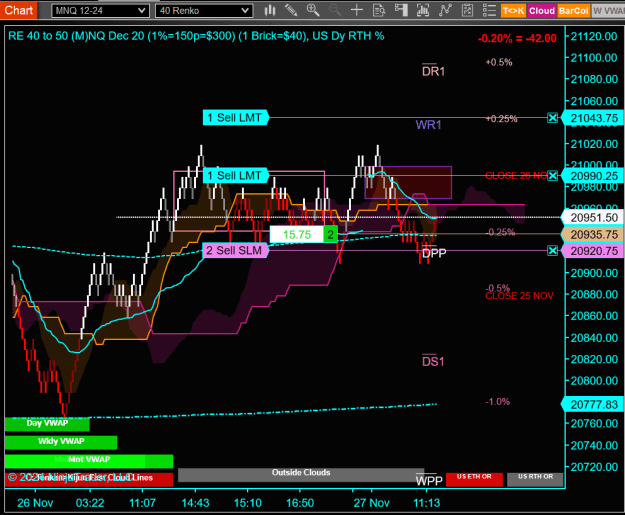The height and width of the screenshot is (515, 625).
Task: Click the green position quantity box showing 2
Action: tap(330, 234)
